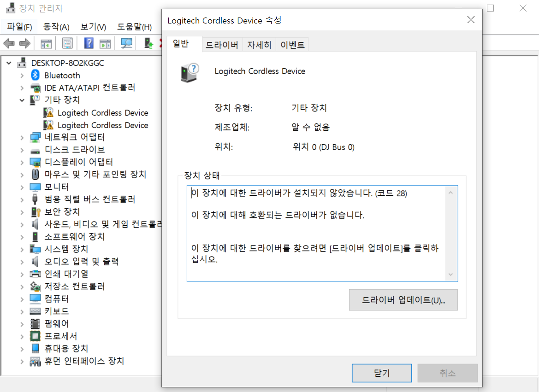Select the 컴퓨터 tree label
Image resolution: width=539 pixels, height=392 pixels.
(x=56, y=299)
